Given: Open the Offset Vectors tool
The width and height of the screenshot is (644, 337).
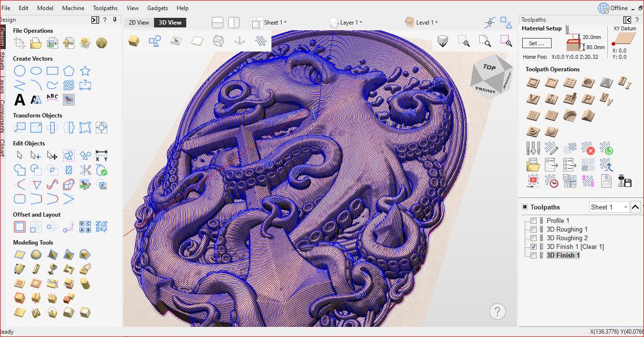Looking at the screenshot, I should click(x=20, y=227).
